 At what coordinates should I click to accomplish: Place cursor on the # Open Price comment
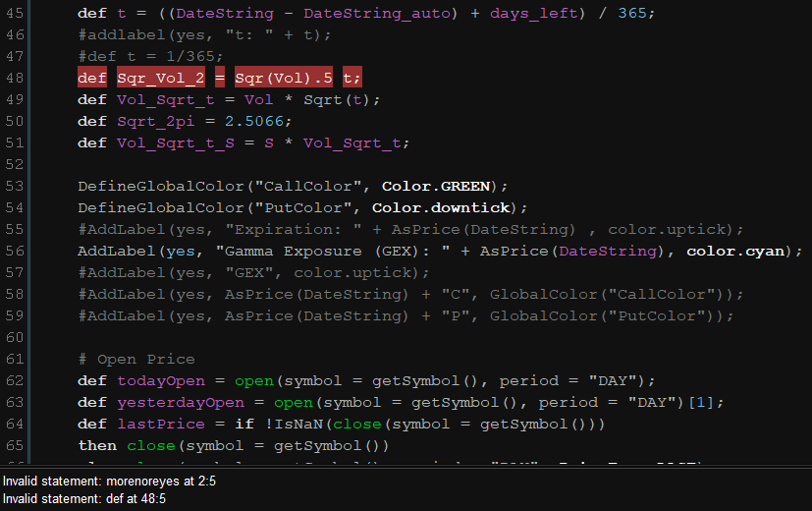(x=136, y=360)
